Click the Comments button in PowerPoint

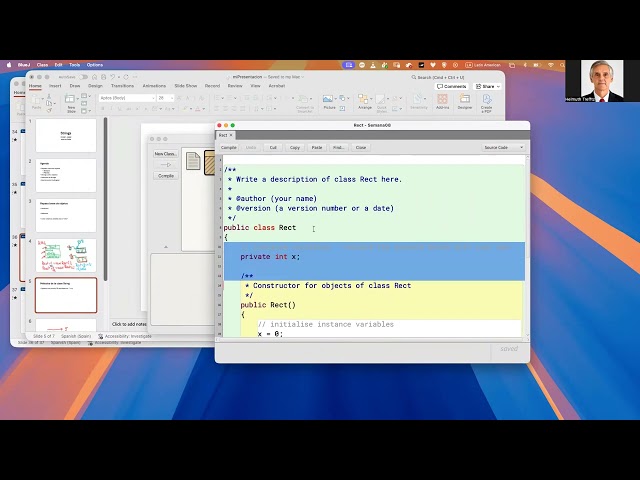pyautogui.click(x=451, y=87)
